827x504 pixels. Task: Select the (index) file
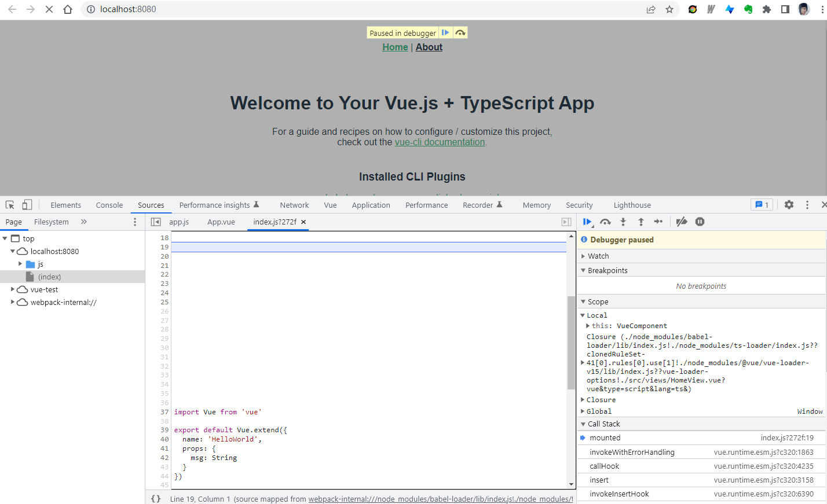click(x=72, y=277)
